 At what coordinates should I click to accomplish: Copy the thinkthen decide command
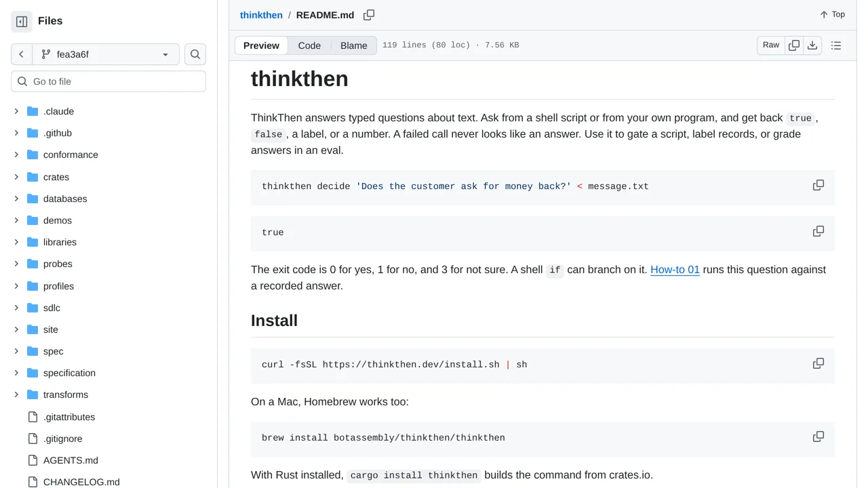818,186
